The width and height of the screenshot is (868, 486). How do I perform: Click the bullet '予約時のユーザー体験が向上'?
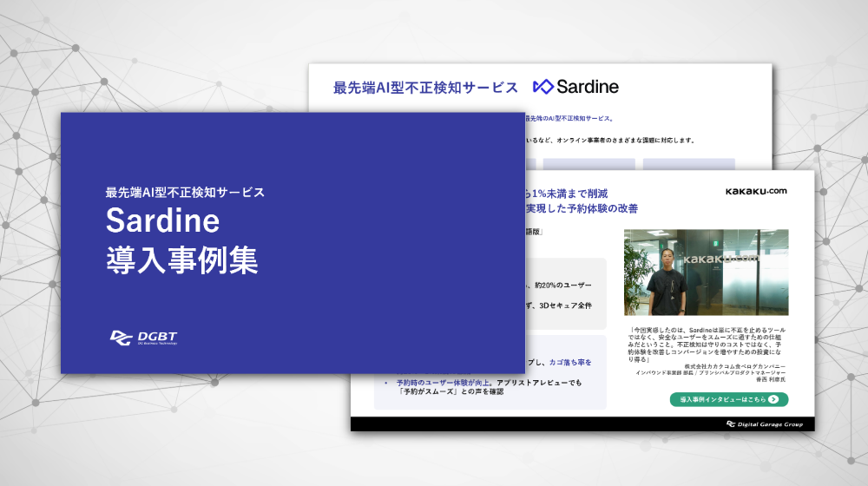443,383
